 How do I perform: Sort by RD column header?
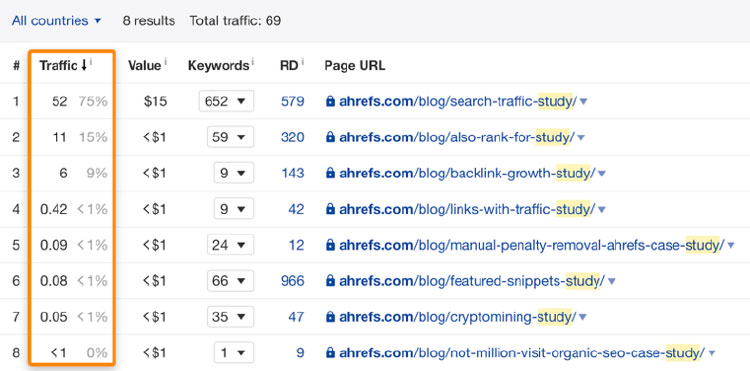coord(289,66)
